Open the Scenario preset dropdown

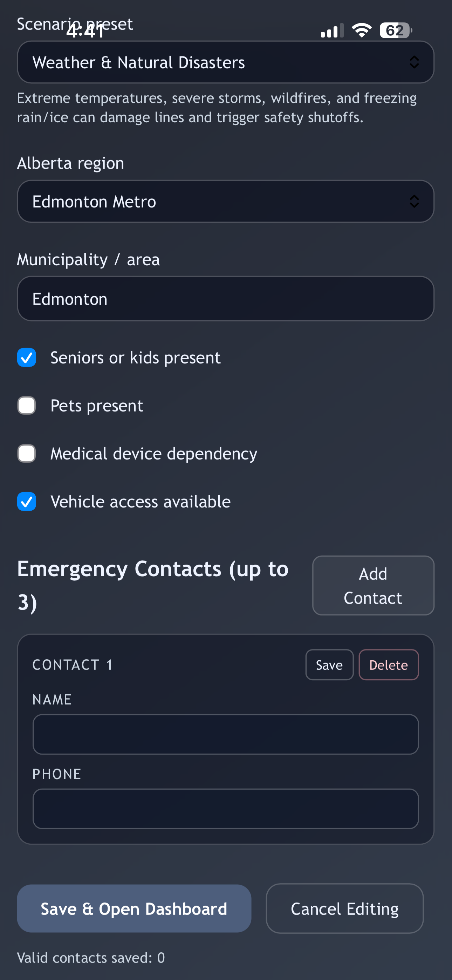(226, 62)
